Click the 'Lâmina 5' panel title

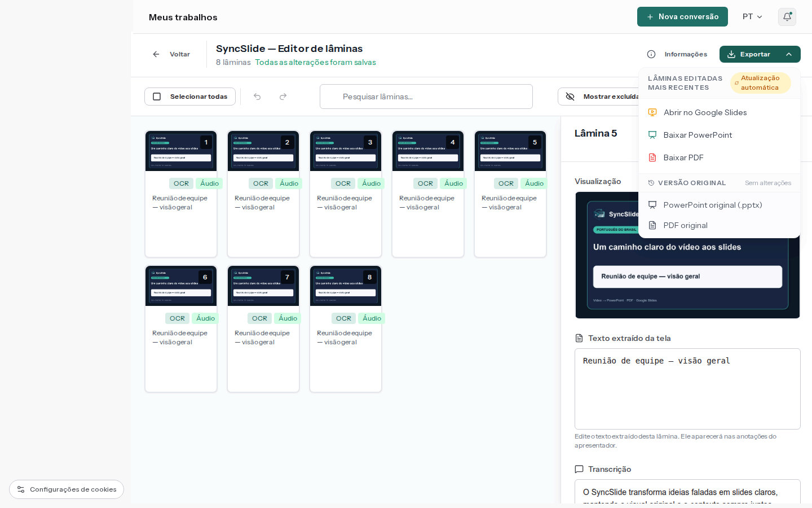595,133
